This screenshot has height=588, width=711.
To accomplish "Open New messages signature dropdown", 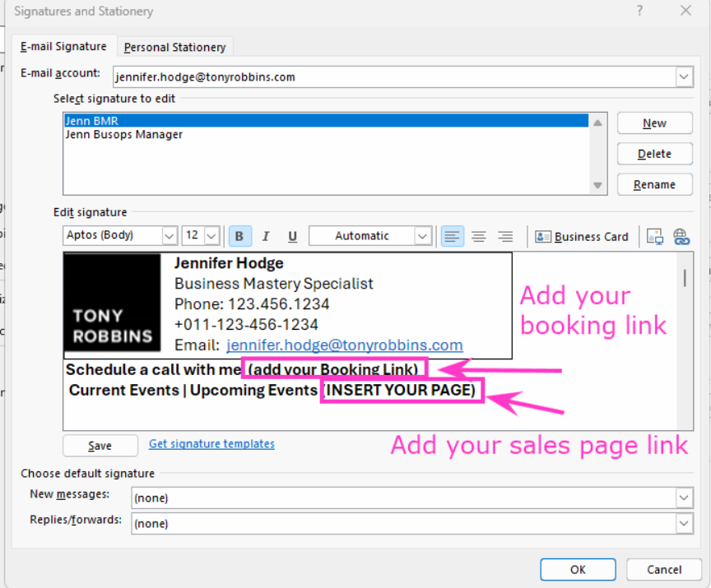I will [684, 498].
